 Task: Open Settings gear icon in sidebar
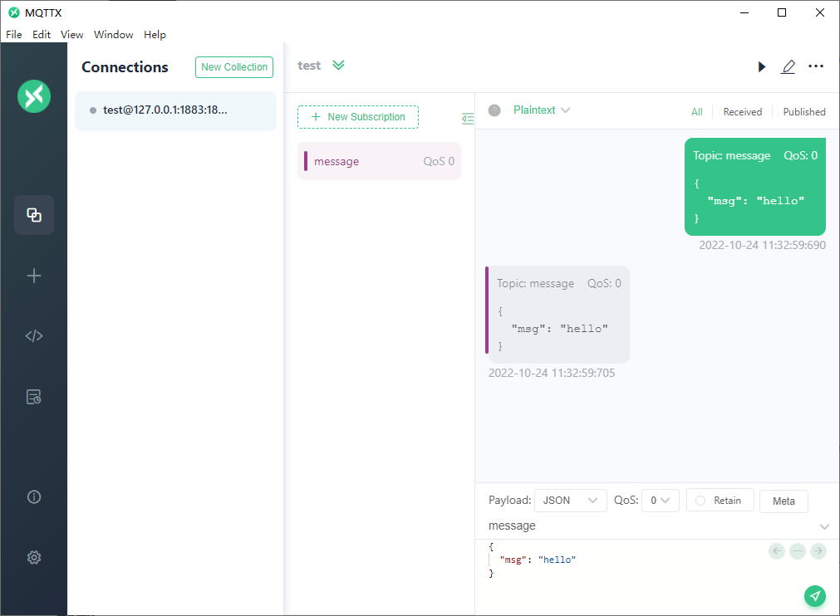tap(34, 557)
